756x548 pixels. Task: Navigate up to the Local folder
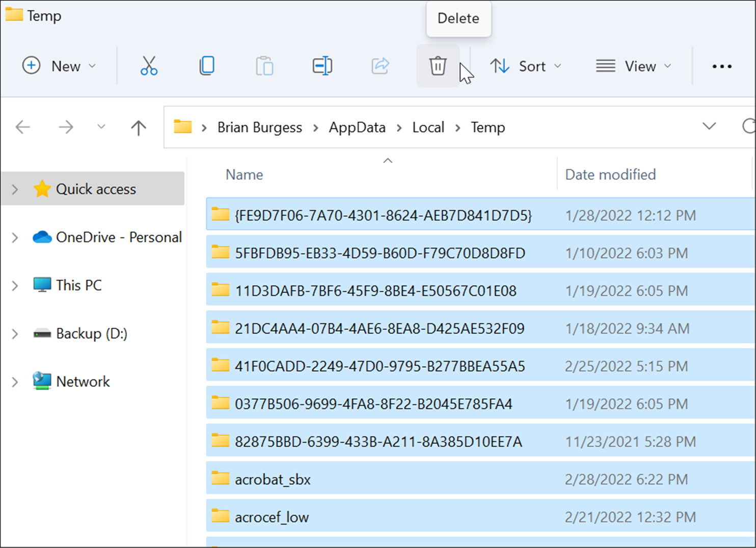click(138, 127)
